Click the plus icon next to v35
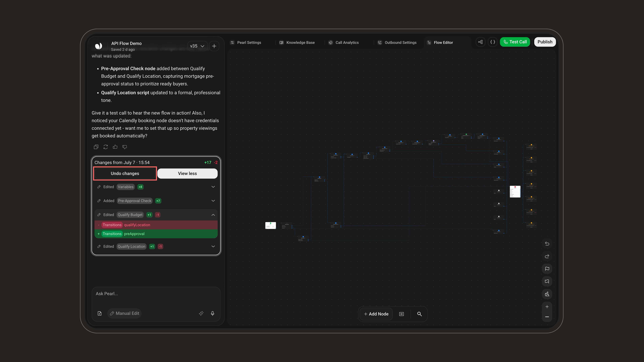 pos(214,46)
